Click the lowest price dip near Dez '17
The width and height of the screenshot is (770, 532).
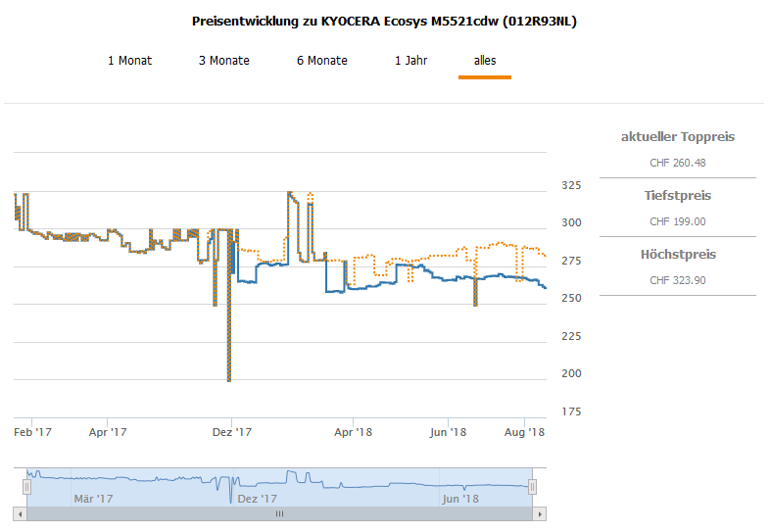pos(228,379)
